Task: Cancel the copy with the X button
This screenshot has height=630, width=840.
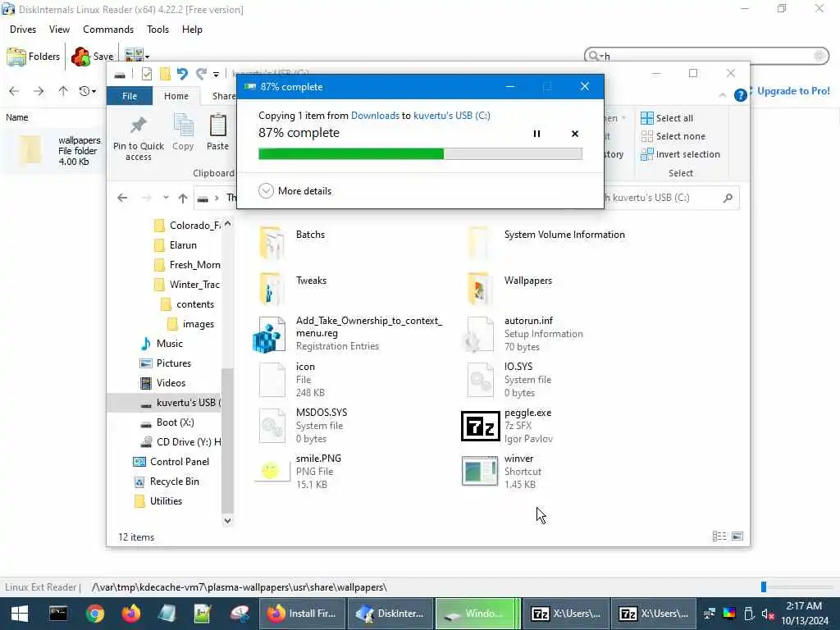Action: tap(575, 134)
